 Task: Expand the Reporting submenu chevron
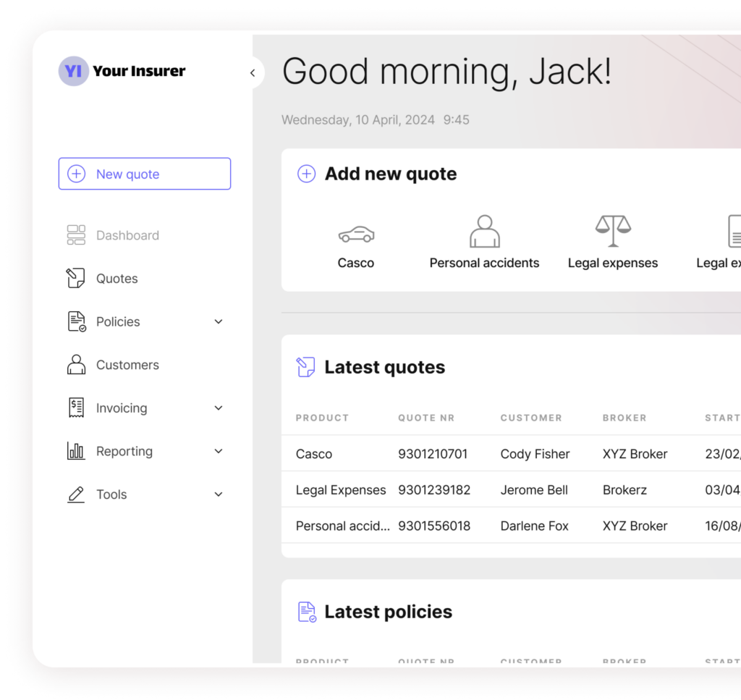[x=219, y=452]
